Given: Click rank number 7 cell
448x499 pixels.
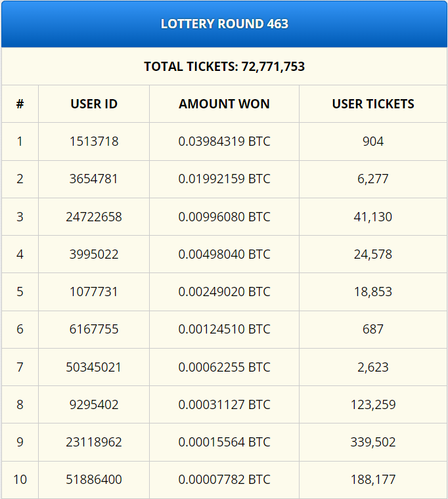Looking at the screenshot, I should 20,367.
